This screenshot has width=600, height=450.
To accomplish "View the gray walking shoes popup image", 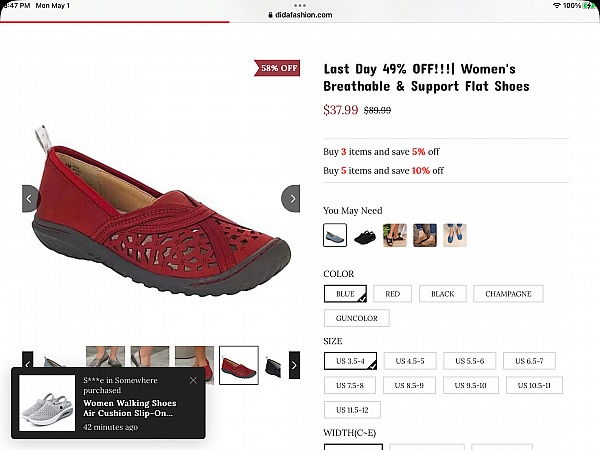I will [x=47, y=403].
